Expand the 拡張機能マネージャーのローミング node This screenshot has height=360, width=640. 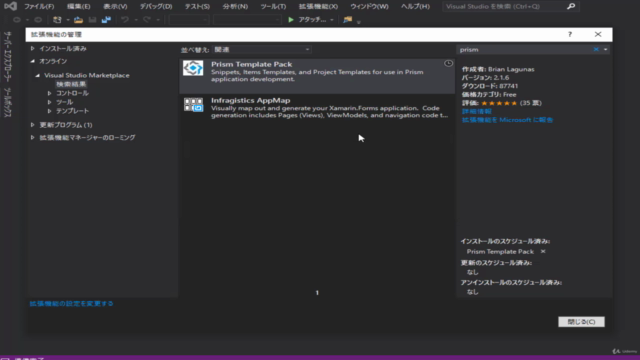[33, 138]
